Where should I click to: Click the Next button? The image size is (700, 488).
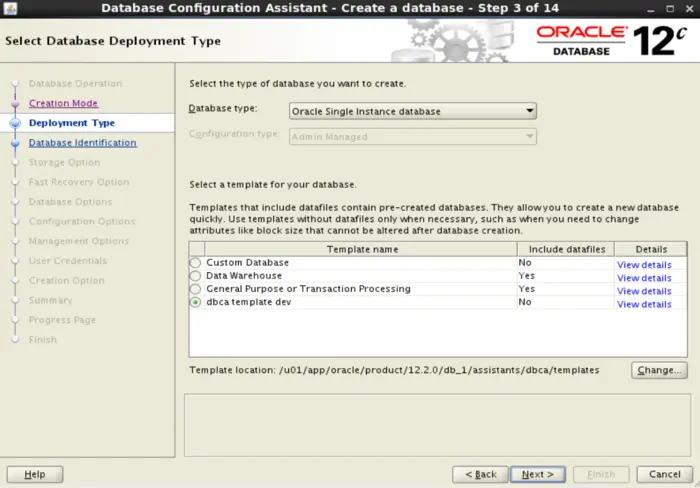(x=538, y=474)
